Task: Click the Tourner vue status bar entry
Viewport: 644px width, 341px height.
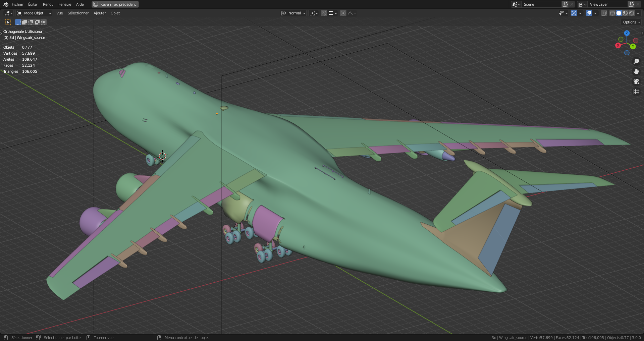Action: tap(104, 338)
